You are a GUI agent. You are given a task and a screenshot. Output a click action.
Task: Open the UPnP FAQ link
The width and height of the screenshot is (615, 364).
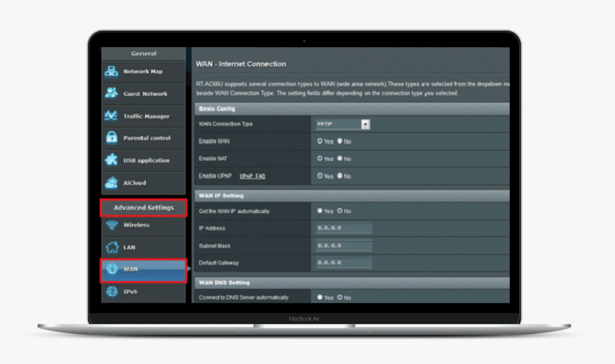(x=252, y=176)
